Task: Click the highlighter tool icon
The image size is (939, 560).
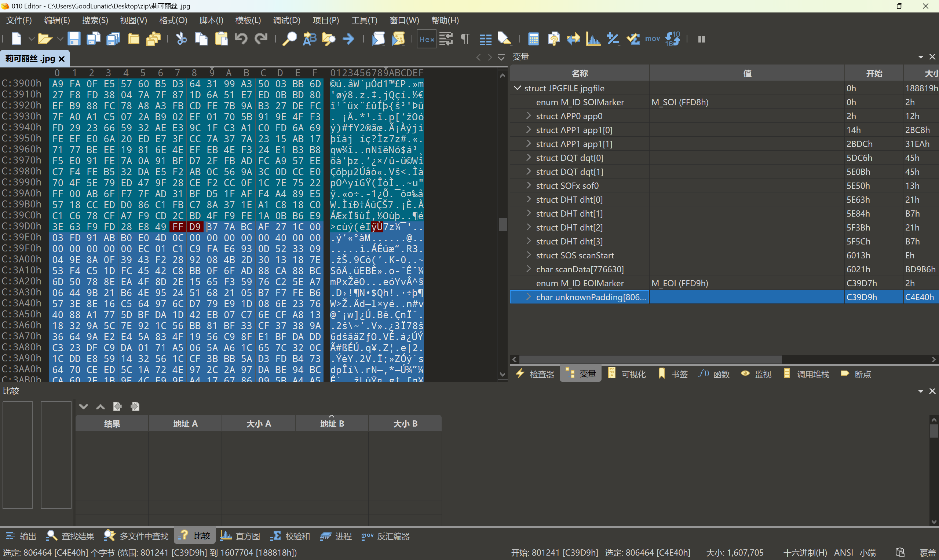Action: (505, 38)
